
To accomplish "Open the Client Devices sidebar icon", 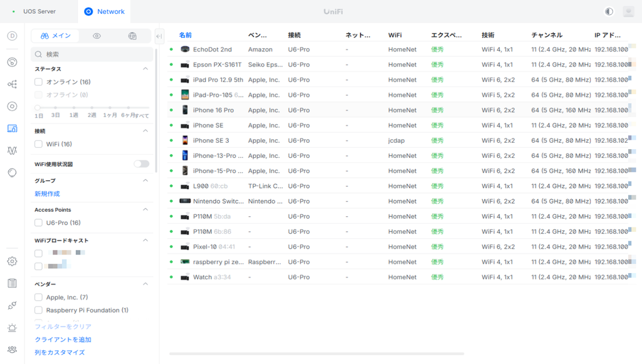I will coord(13,128).
